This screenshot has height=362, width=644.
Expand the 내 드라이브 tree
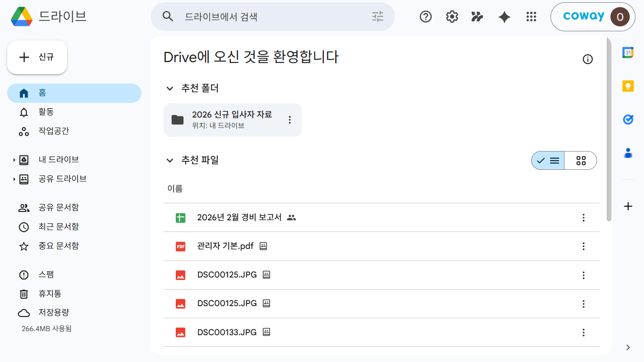pyautogui.click(x=14, y=160)
